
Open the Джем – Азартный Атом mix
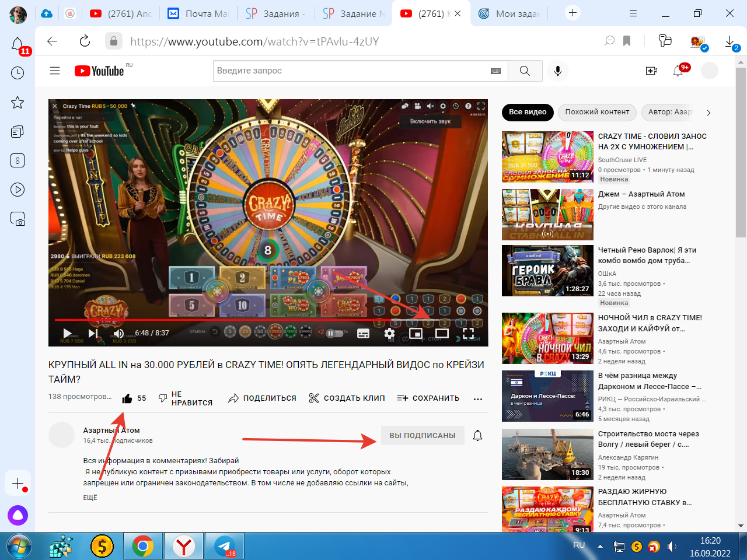click(641, 194)
